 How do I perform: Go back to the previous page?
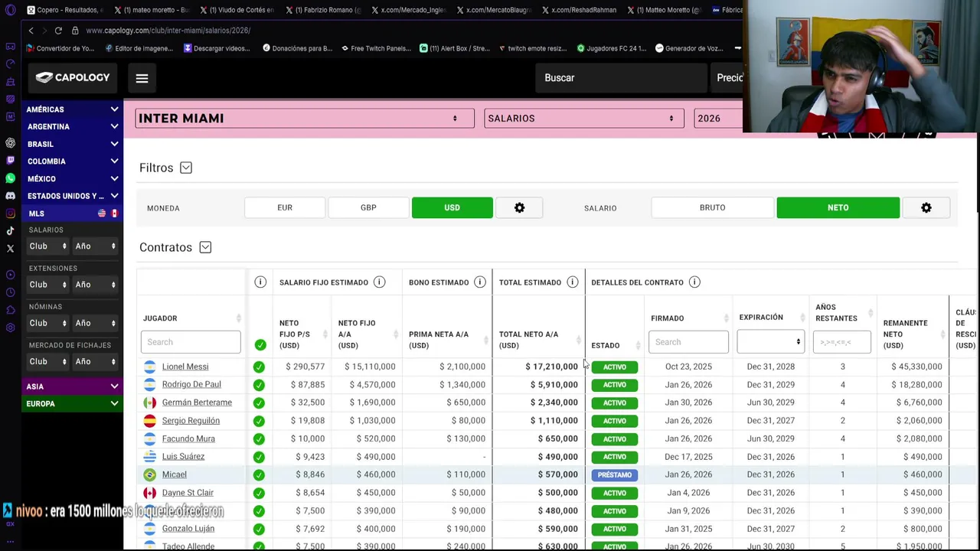pyautogui.click(x=31, y=31)
